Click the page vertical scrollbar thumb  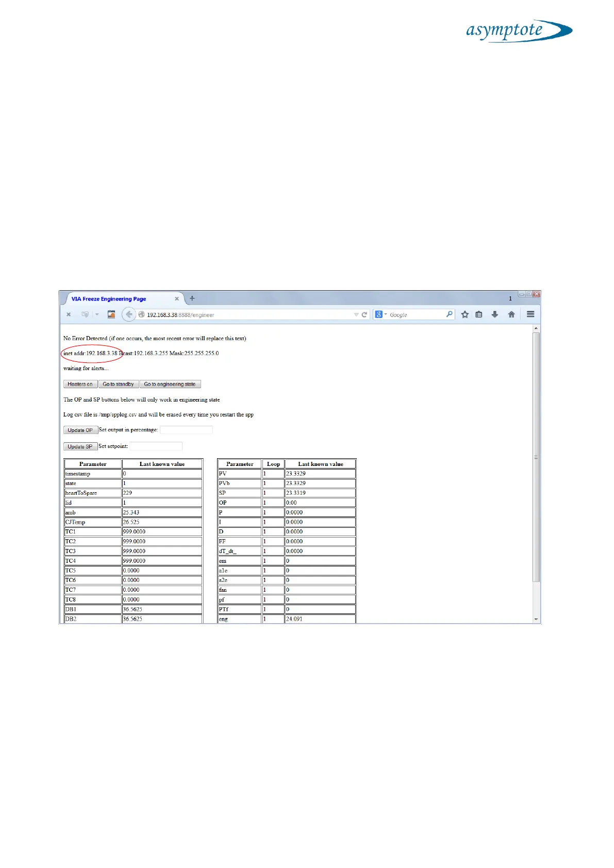(536, 458)
